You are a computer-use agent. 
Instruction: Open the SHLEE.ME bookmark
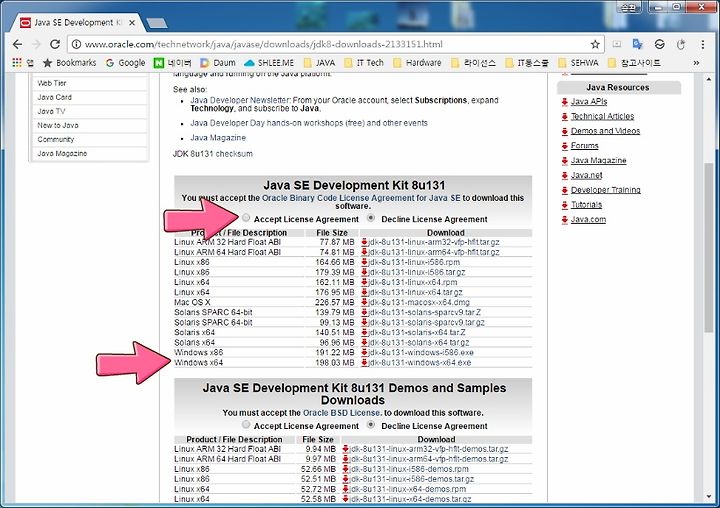point(269,63)
